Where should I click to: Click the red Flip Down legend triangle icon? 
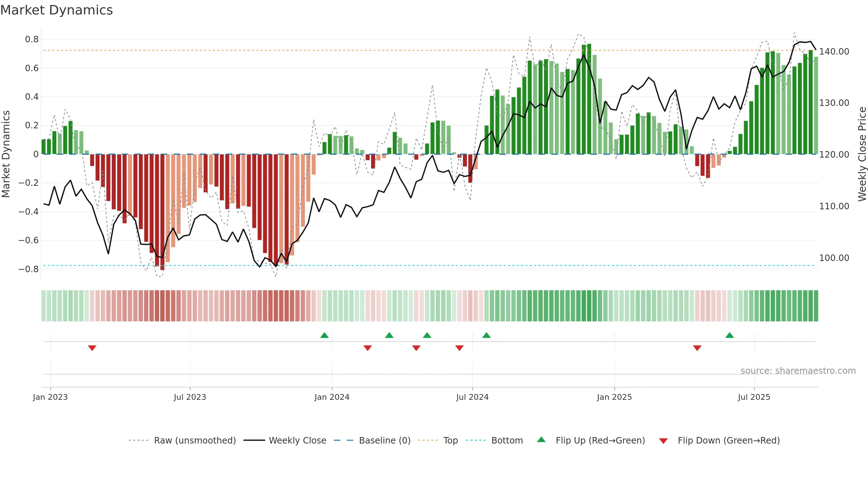[663, 441]
